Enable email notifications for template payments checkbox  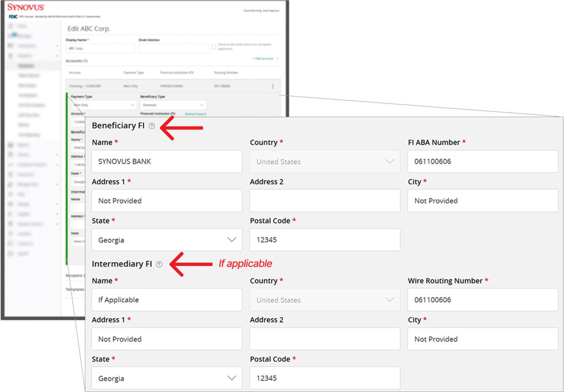pyautogui.click(x=214, y=47)
